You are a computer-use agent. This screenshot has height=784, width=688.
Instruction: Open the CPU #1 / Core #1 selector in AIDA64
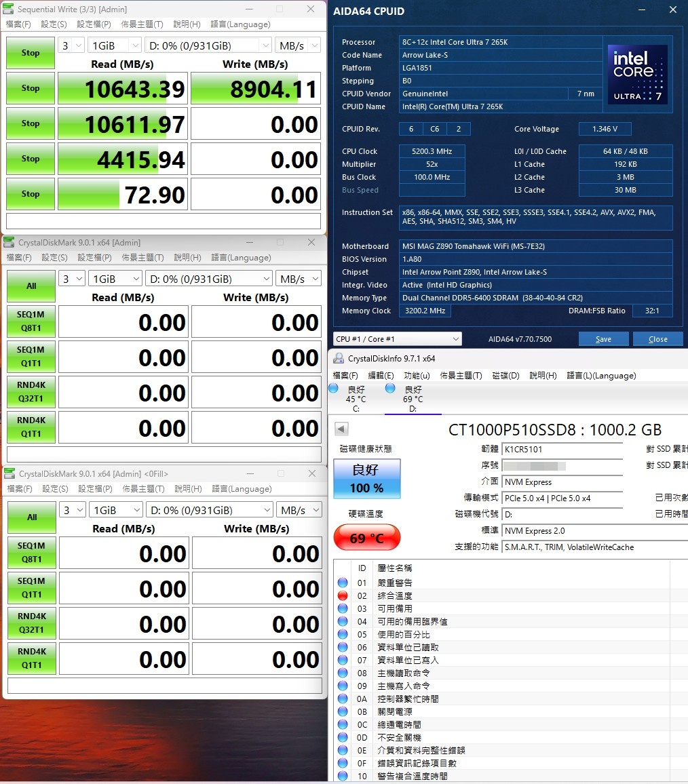tap(398, 338)
